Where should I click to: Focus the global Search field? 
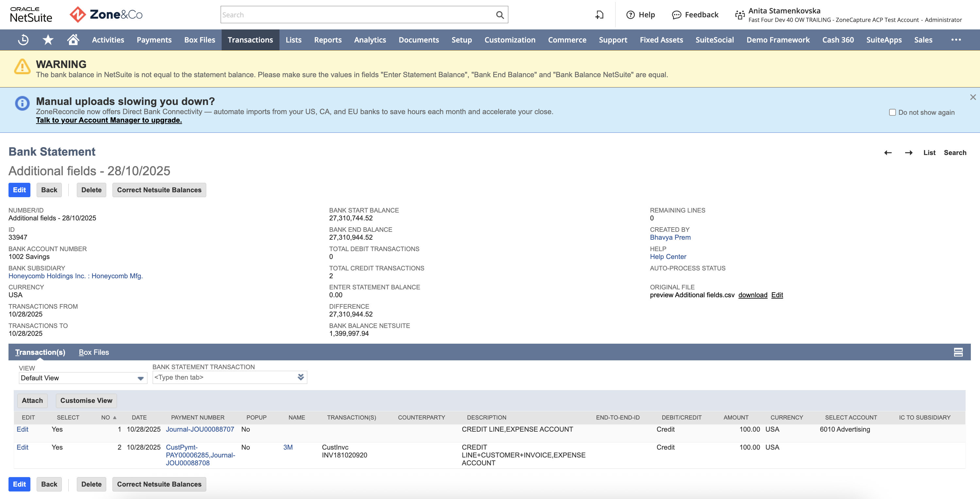tap(358, 15)
